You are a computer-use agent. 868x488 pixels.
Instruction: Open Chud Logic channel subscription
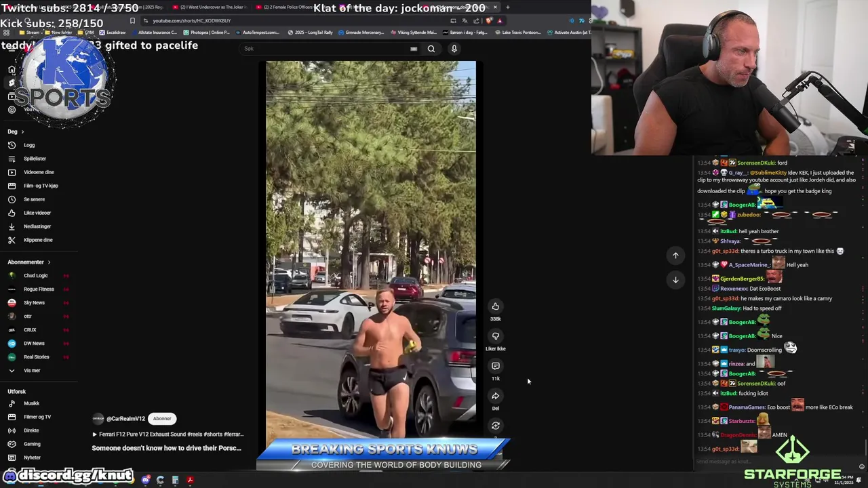35,276
